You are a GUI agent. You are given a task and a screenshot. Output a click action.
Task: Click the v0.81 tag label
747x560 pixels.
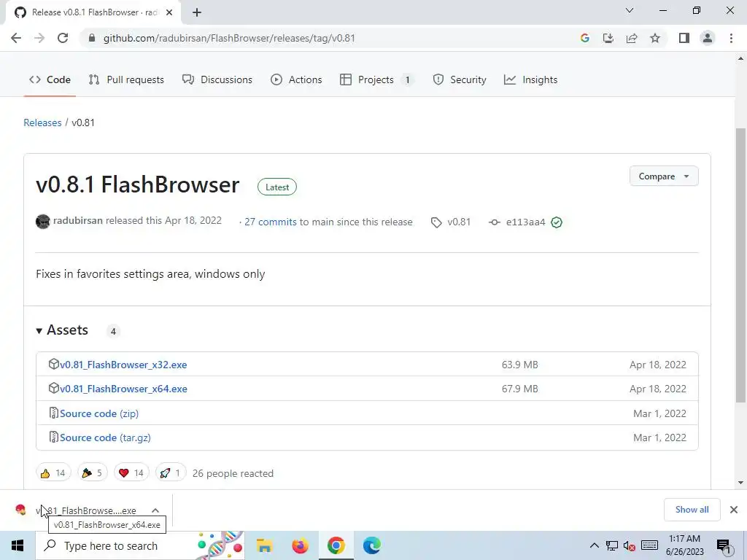point(451,222)
